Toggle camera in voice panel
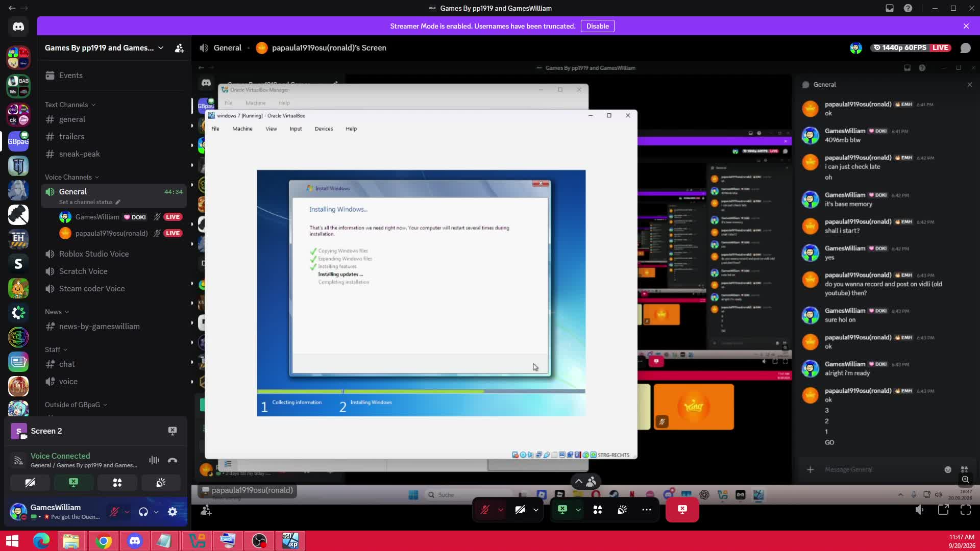980x551 pixels. (30, 483)
